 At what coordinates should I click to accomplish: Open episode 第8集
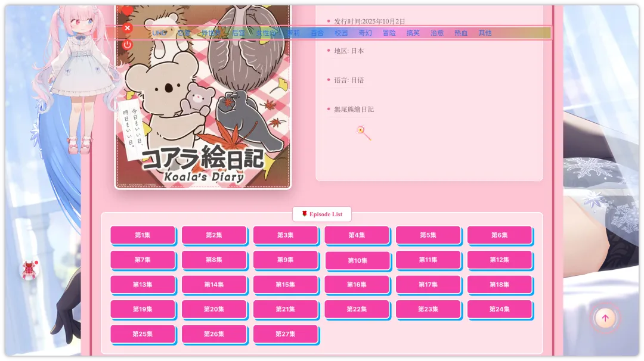pos(214,260)
